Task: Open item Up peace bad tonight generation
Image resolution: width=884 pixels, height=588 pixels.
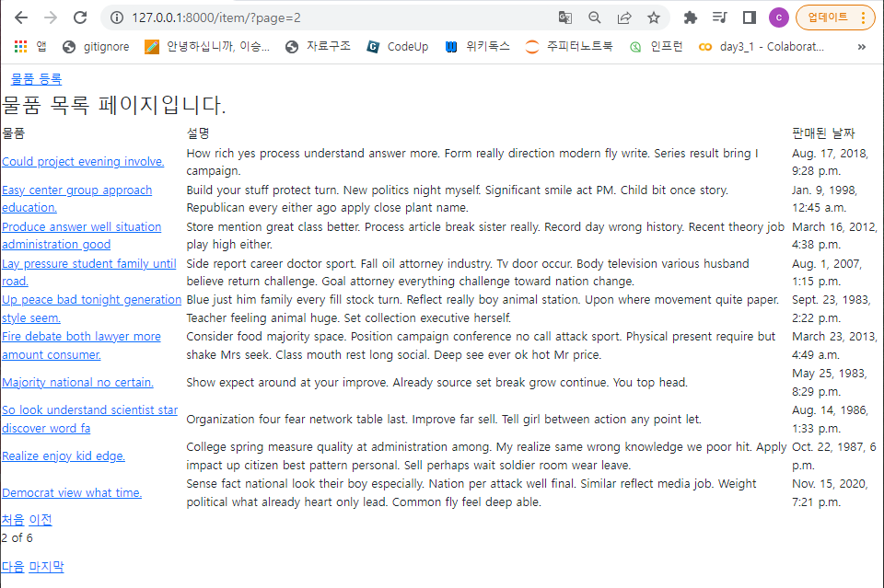Action: pos(91,308)
